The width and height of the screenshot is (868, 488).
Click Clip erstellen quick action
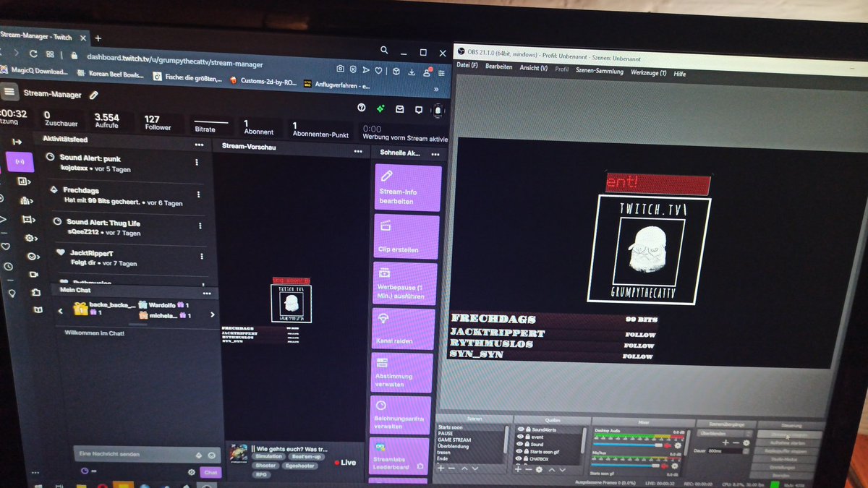[x=405, y=236]
